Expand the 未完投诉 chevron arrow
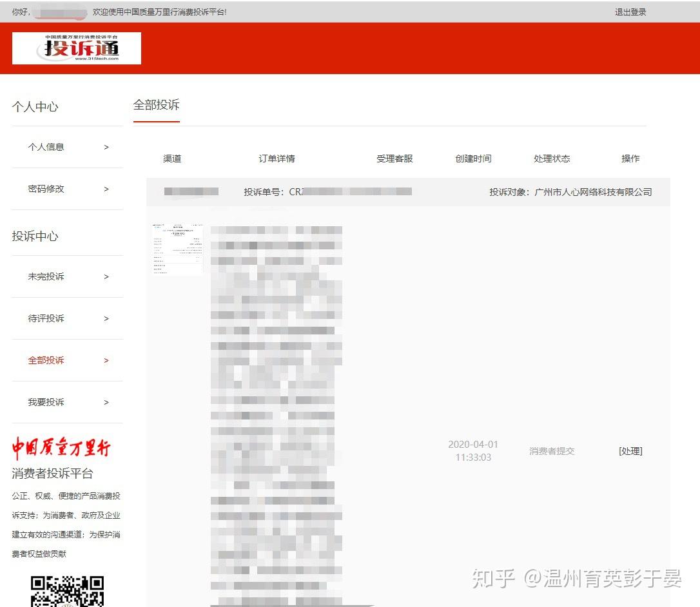This screenshot has width=700, height=607. pyautogui.click(x=106, y=276)
